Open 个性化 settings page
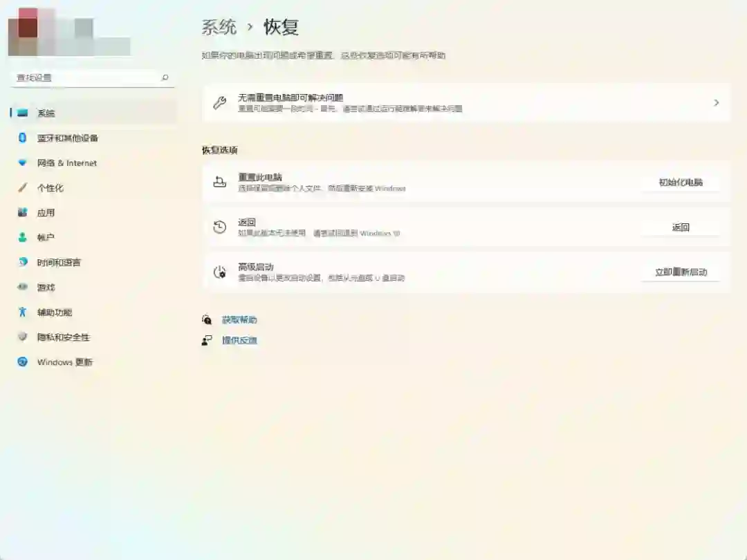The width and height of the screenshot is (747, 560). 93,187
